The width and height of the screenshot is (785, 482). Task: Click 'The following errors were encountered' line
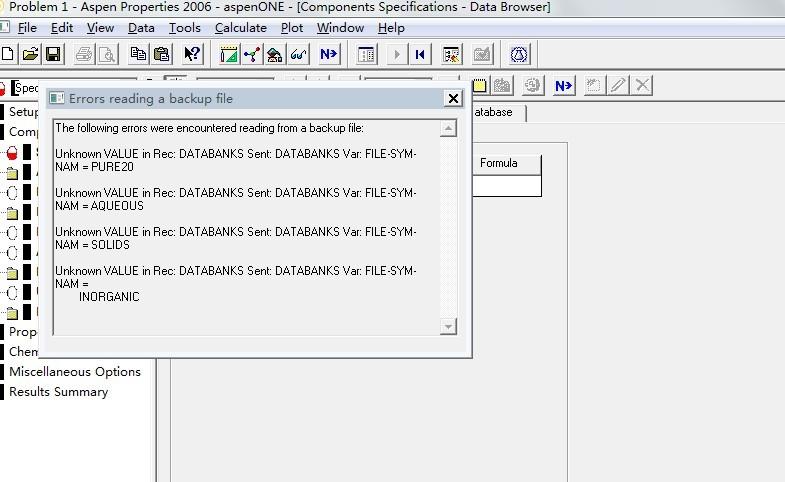coord(209,128)
